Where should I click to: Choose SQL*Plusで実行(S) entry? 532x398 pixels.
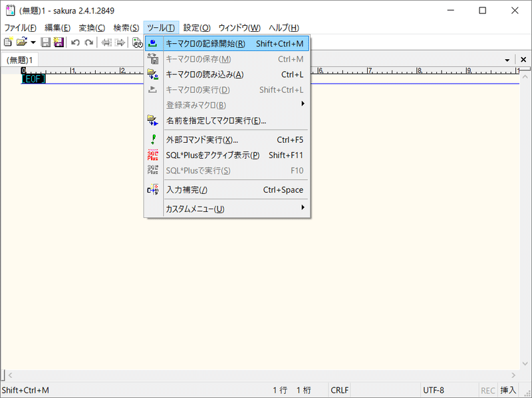(227, 170)
